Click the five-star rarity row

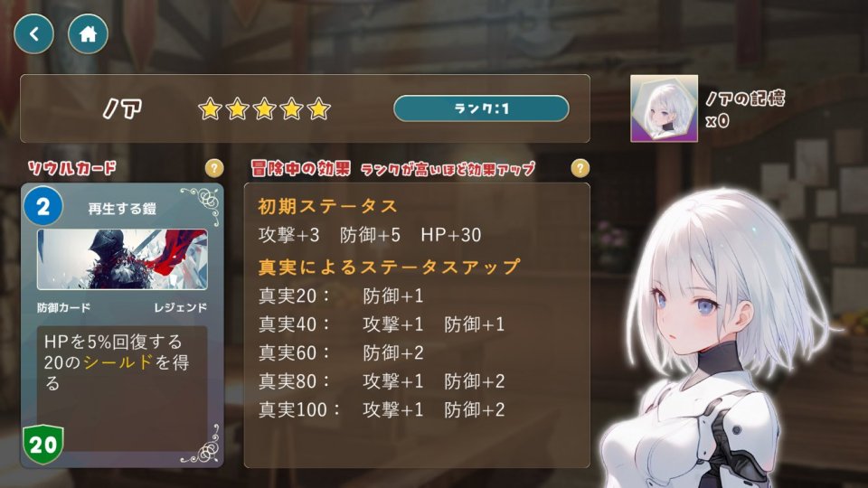click(264, 109)
